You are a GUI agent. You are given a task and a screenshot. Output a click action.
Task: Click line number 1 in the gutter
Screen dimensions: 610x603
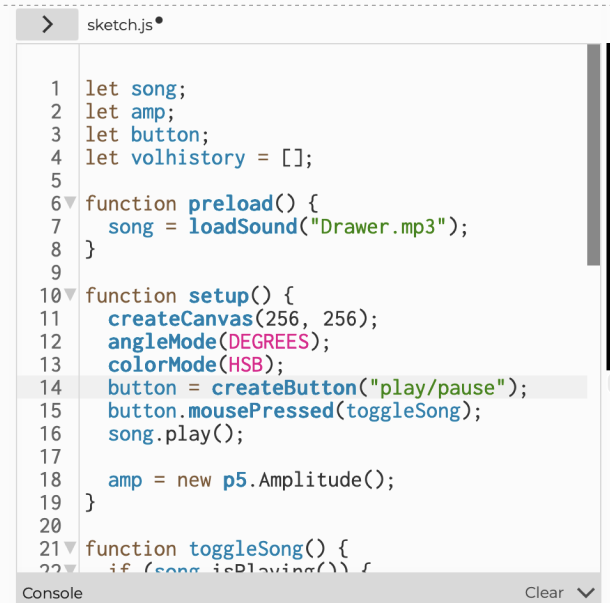pos(56,89)
